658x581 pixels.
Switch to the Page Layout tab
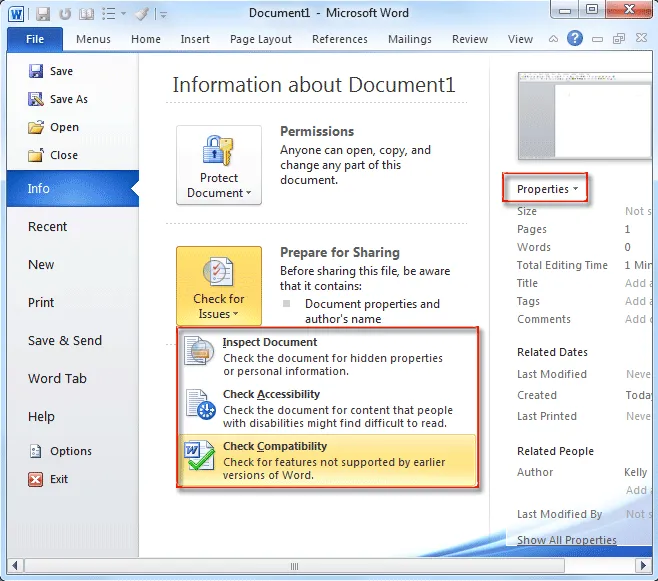tap(261, 39)
